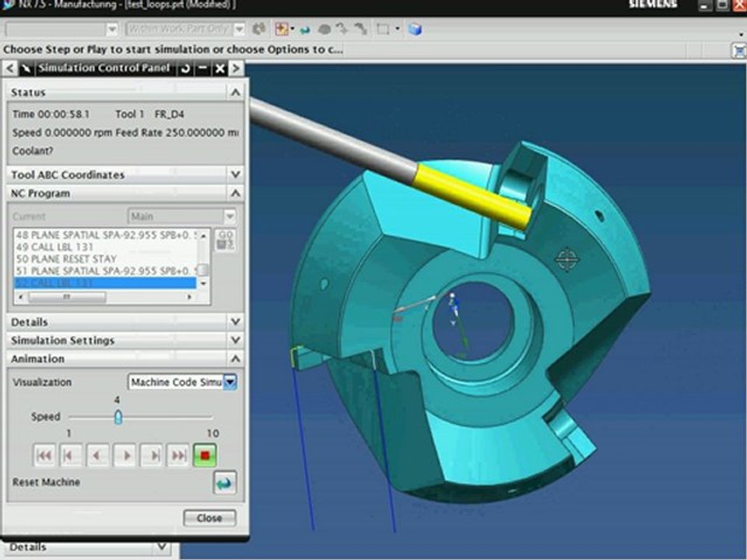747x560 pixels.
Task: Open the Within Work Part Only dropdown
Action: click(239, 29)
